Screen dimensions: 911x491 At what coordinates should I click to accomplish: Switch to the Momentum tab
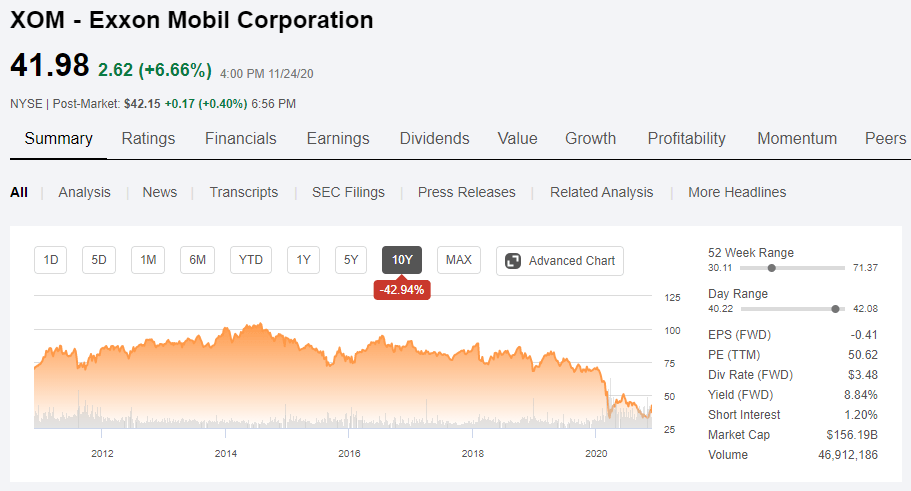coord(797,138)
